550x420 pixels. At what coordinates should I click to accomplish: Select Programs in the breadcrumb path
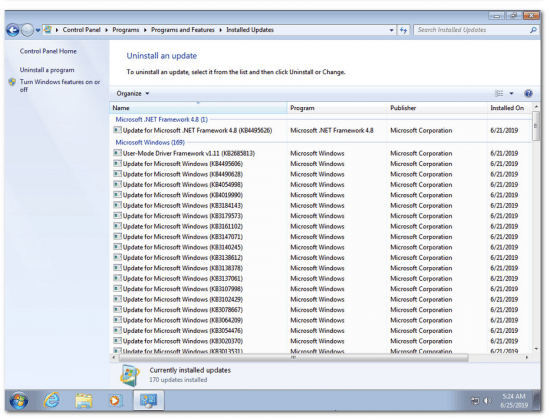tap(126, 30)
